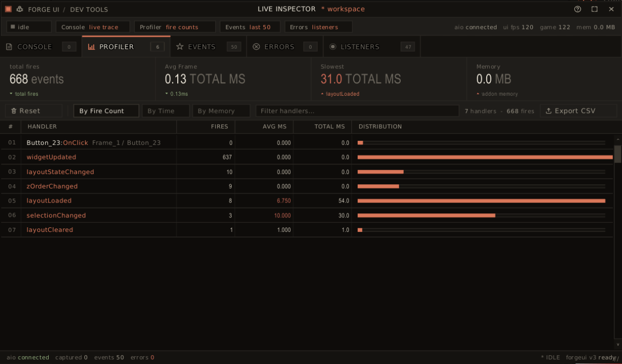Screen dimensions: 622x364
Task: Open the Events last 50 shortcut
Action: point(250,27)
